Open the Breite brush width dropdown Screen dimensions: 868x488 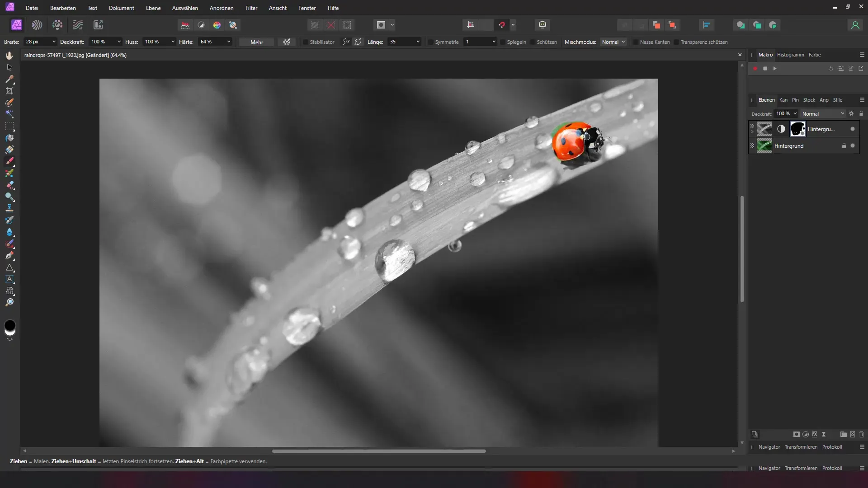(x=54, y=42)
